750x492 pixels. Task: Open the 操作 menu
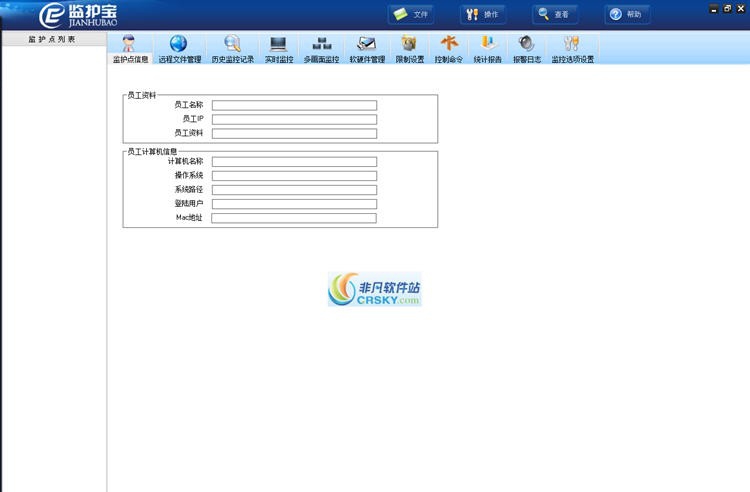point(483,14)
